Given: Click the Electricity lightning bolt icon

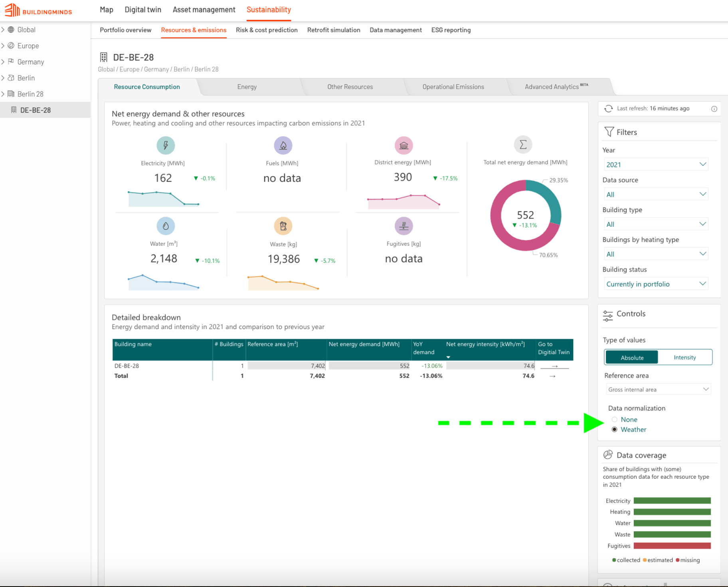Looking at the screenshot, I should (x=166, y=145).
